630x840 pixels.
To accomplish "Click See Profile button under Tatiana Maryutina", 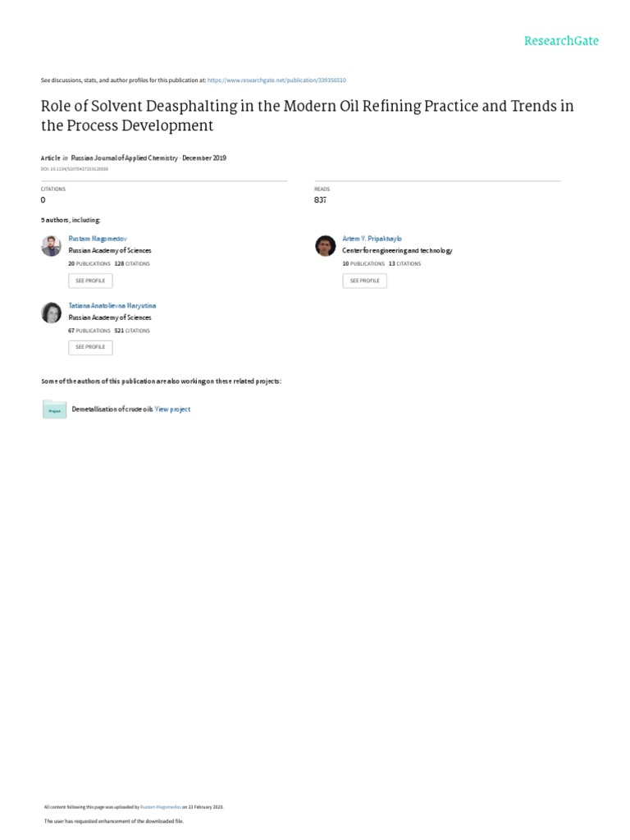I will [90, 347].
